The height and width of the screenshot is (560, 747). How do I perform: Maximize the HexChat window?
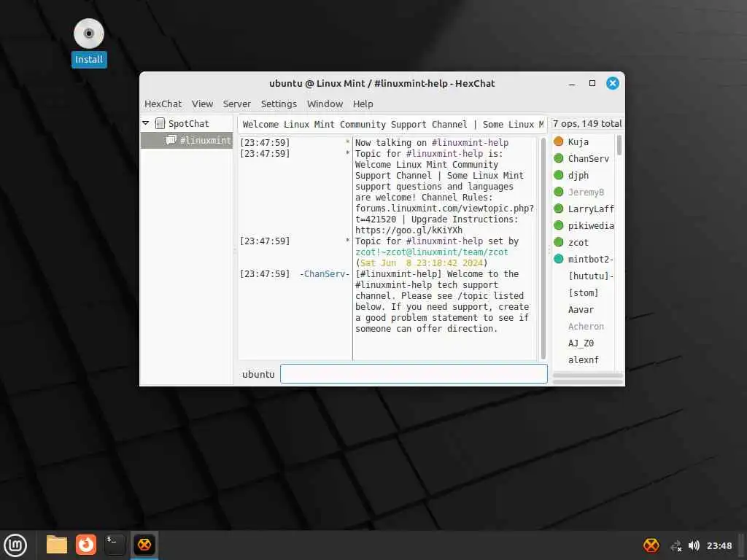pyautogui.click(x=592, y=83)
